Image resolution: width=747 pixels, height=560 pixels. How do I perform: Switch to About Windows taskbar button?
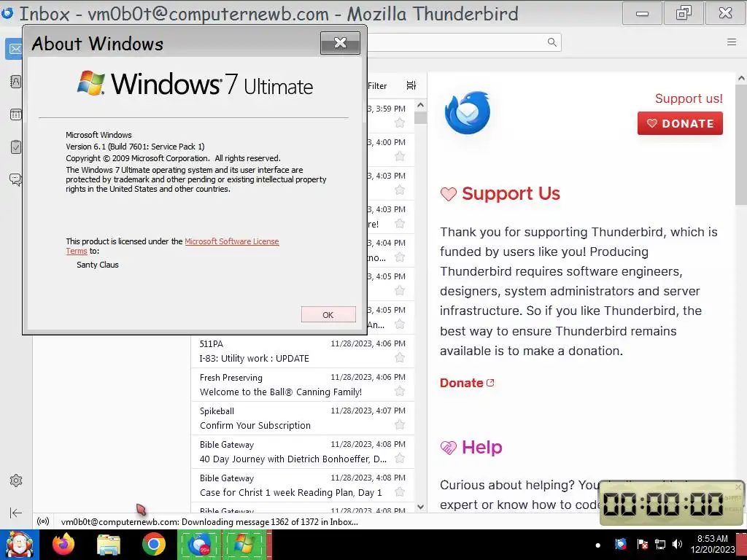[x=245, y=545]
